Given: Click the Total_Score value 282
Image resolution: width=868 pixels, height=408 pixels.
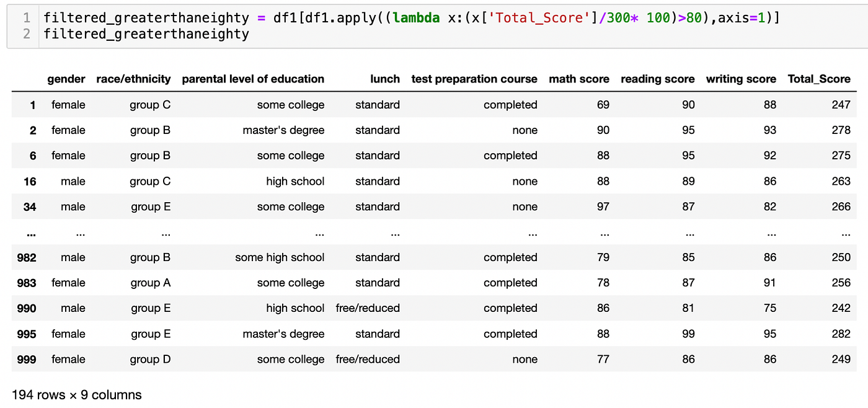Looking at the screenshot, I should 841,334.
